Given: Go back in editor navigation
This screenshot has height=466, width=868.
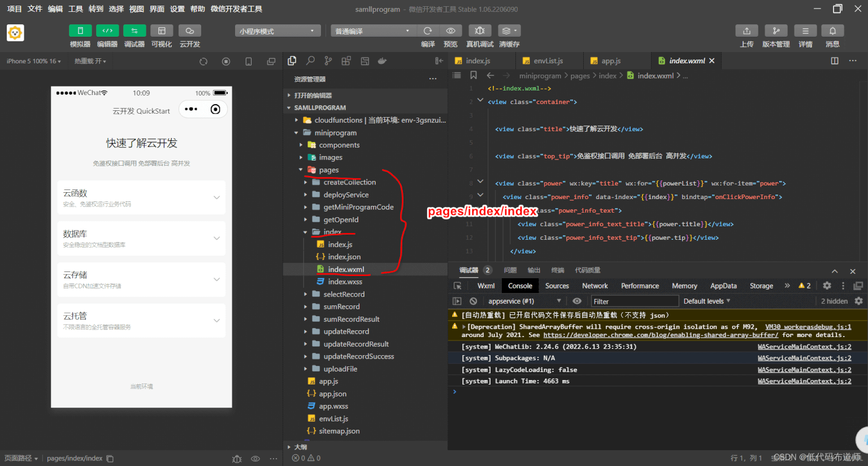Looking at the screenshot, I should click(x=491, y=75).
